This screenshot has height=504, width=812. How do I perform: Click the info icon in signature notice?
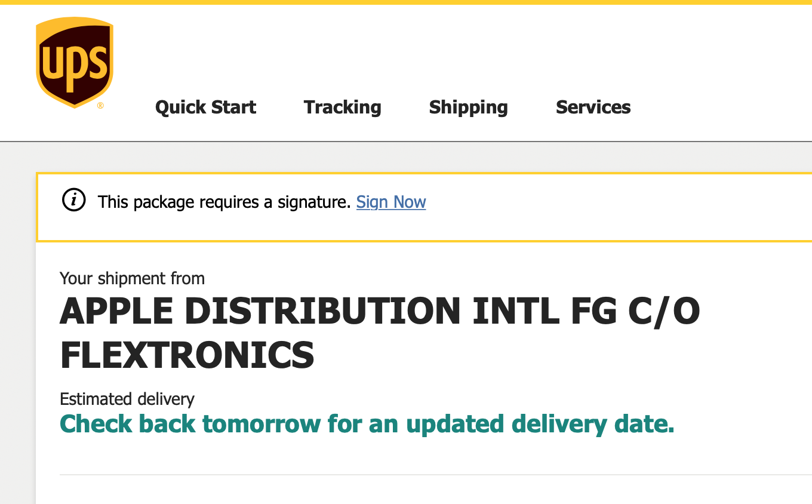(x=74, y=201)
